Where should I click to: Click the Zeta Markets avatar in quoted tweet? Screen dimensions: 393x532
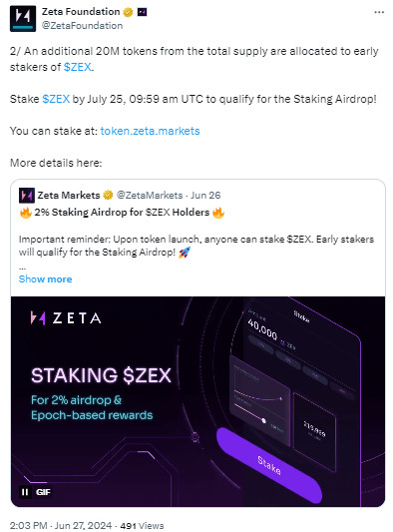pyautogui.click(x=27, y=196)
